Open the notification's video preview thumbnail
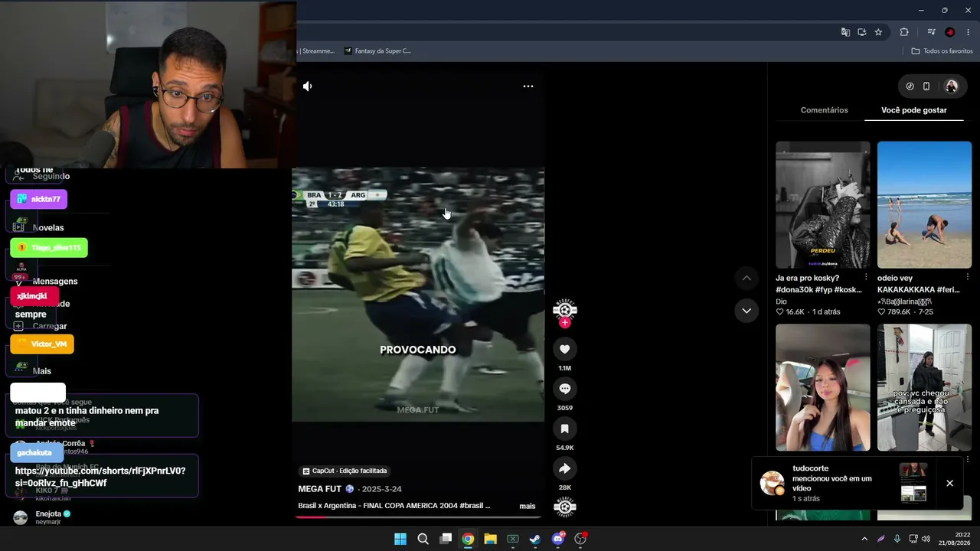Screen dimensions: 980x551 [913, 483]
